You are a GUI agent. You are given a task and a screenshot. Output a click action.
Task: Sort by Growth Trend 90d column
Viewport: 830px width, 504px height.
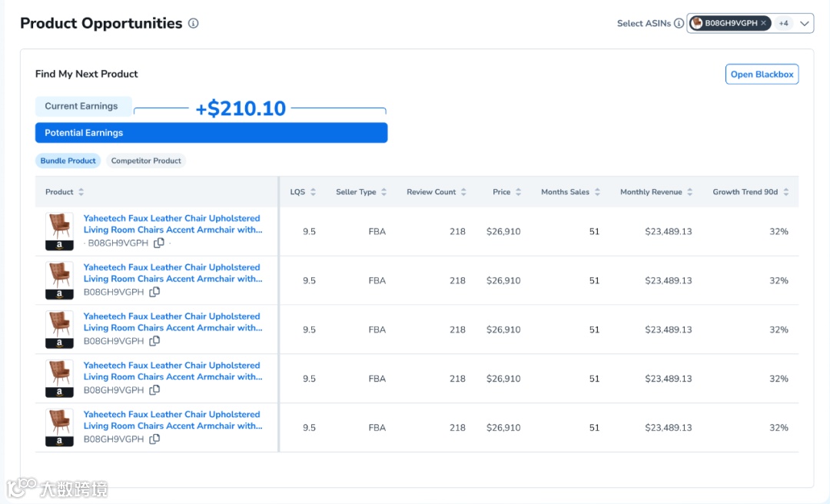tap(786, 191)
